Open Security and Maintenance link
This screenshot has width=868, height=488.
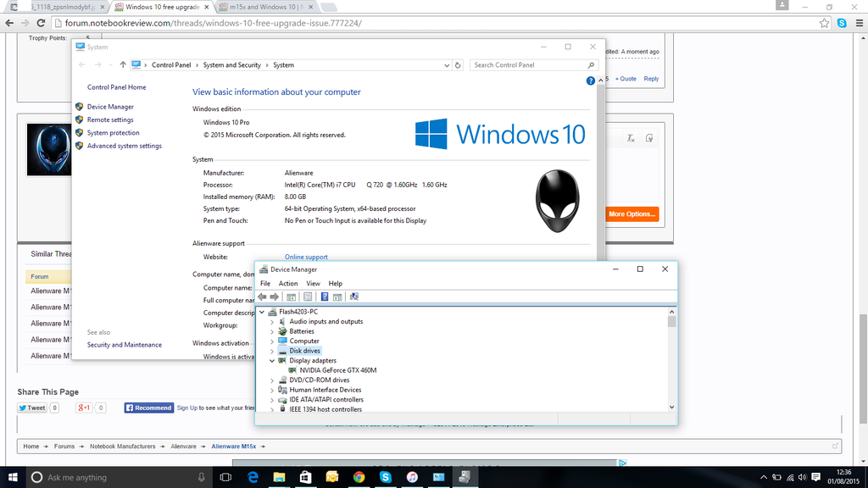tap(125, 345)
